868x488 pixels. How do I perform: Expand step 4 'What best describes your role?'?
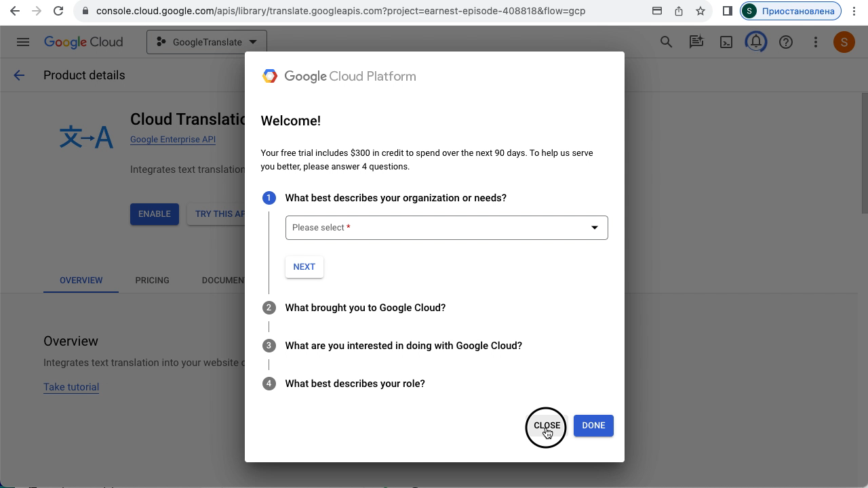355,384
